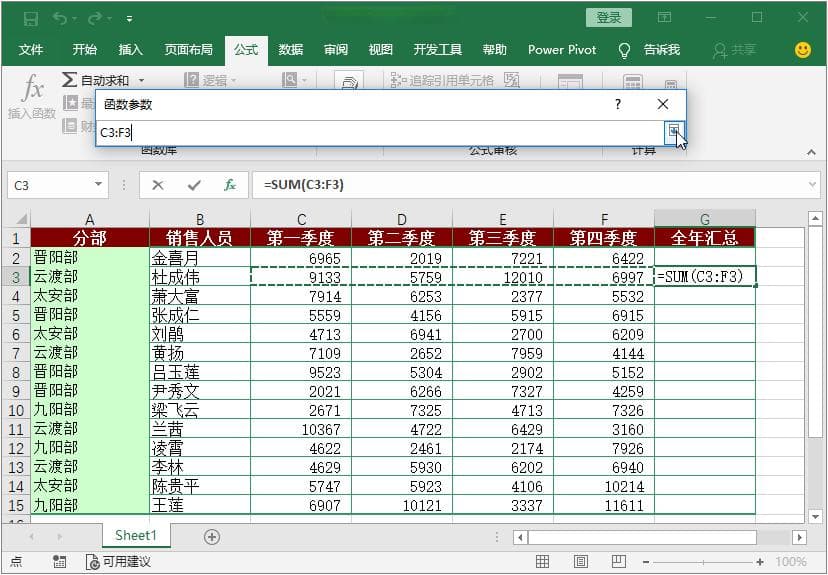
Task: Click the AutoSum sigma icon
Action: pyautogui.click(x=69, y=80)
